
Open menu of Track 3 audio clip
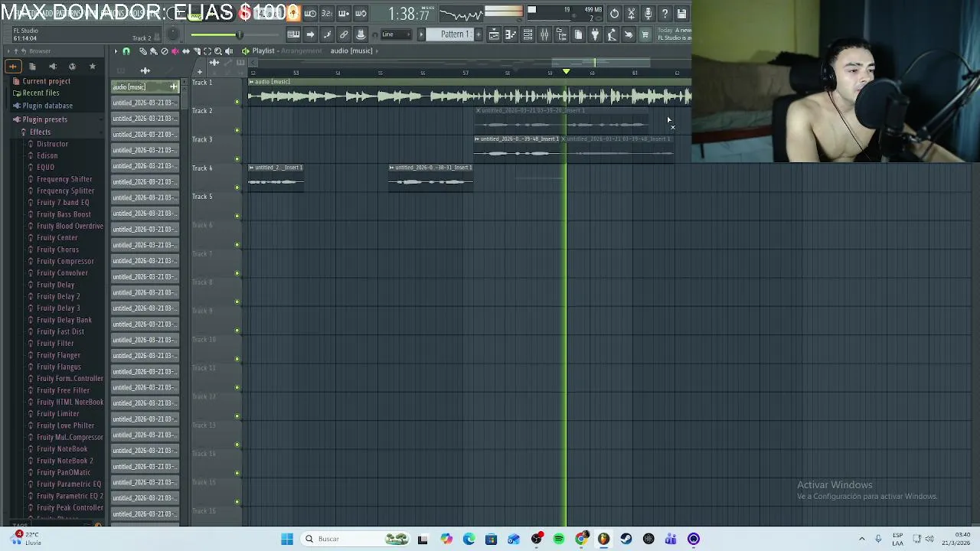pyautogui.click(x=476, y=139)
